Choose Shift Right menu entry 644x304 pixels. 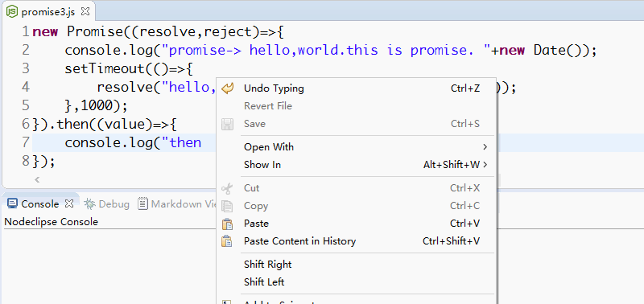tap(267, 265)
